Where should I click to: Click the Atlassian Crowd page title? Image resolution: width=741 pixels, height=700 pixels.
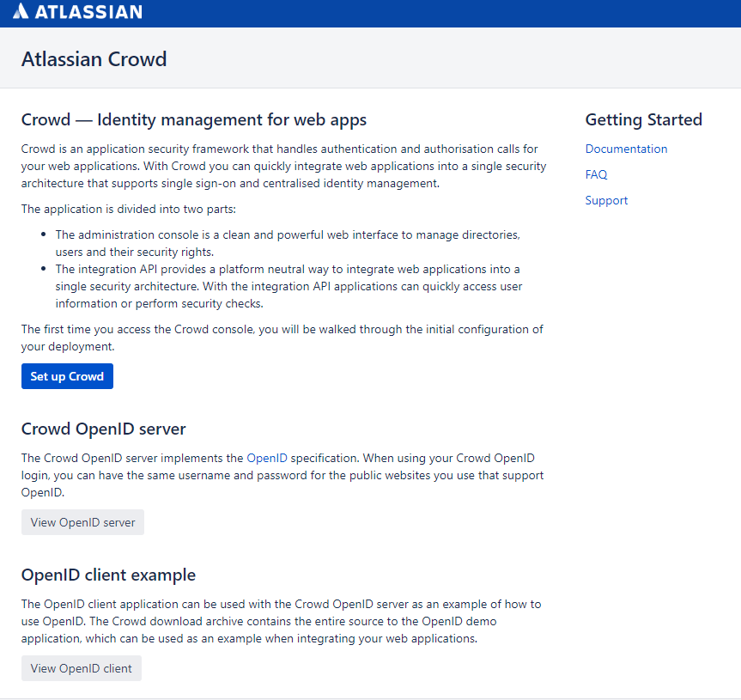(94, 59)
